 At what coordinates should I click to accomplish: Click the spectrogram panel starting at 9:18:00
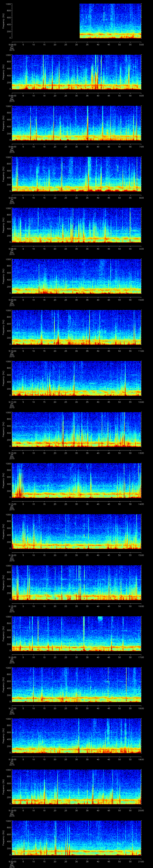point(77,736)
